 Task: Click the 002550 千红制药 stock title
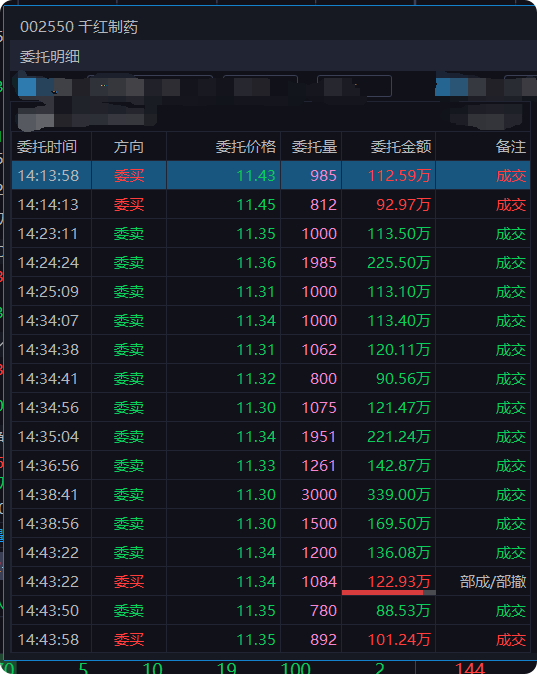coord(79,27)
